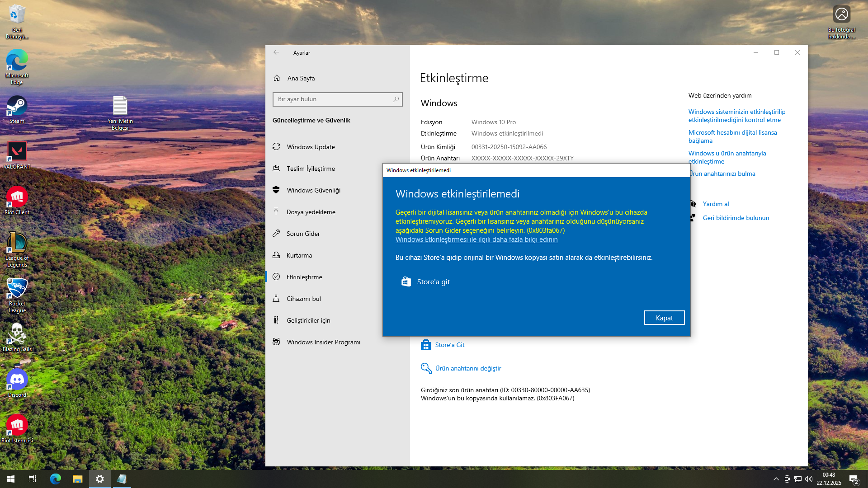
Task: Close the Ayarlar settings window
Action: coord(797,52)
